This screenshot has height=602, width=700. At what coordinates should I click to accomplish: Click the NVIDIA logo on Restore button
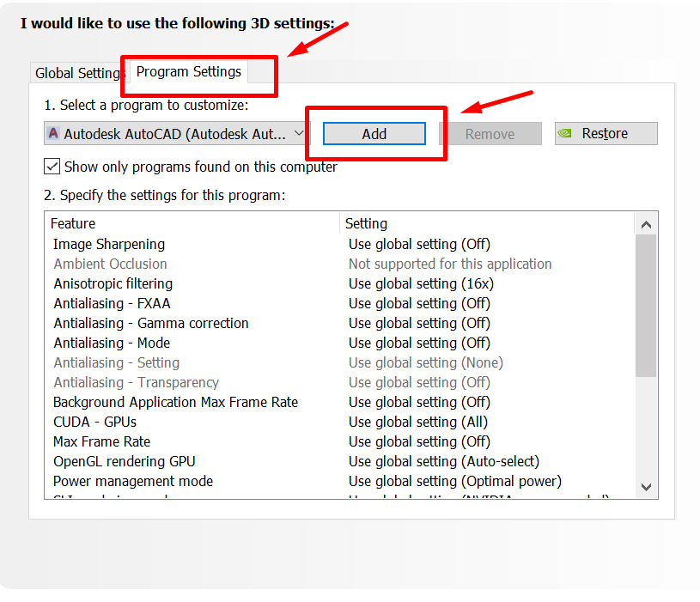[565, 133]
